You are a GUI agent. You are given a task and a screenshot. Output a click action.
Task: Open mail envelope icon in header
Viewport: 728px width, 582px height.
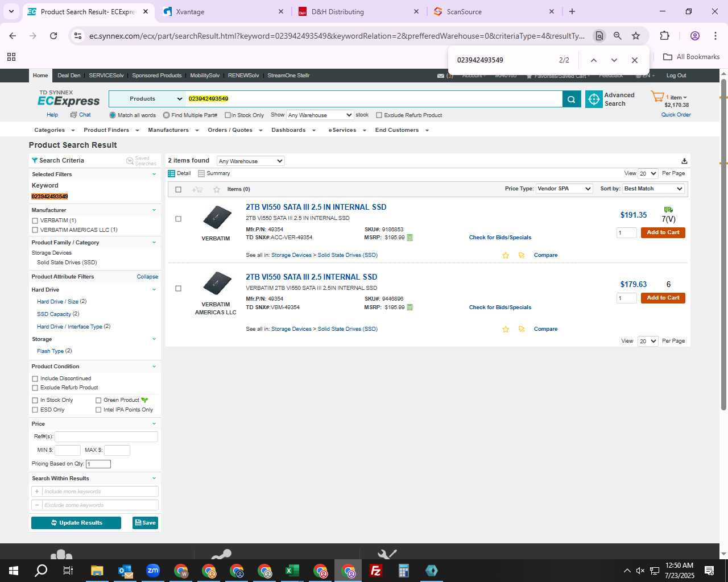pyautogui.click(x=440, y=76)
